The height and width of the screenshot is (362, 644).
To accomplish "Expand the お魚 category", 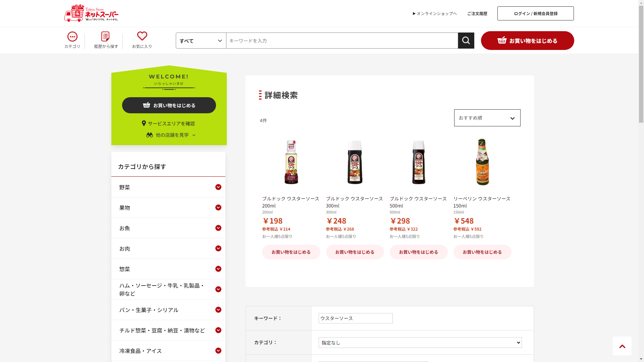I will pos(218,228).
